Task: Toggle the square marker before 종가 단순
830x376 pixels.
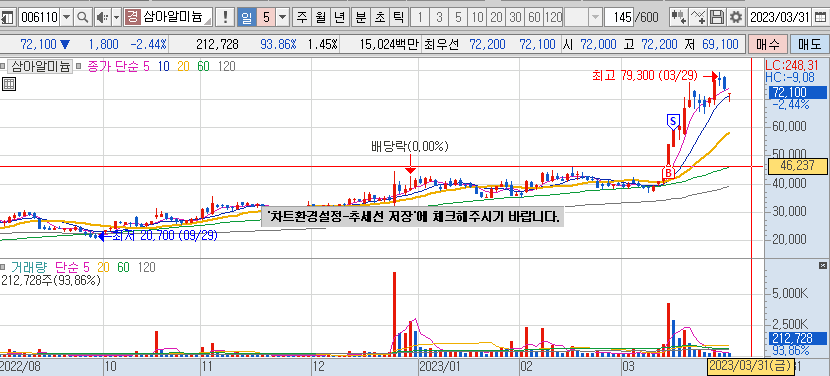Action: pyautogui.click(x=79, y=67)
